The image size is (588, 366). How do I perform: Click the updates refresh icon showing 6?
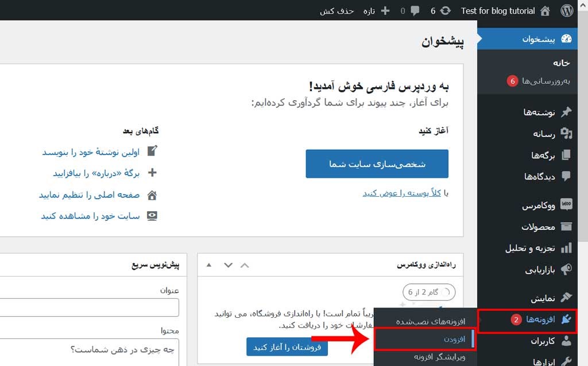click(x=445, y=11)
